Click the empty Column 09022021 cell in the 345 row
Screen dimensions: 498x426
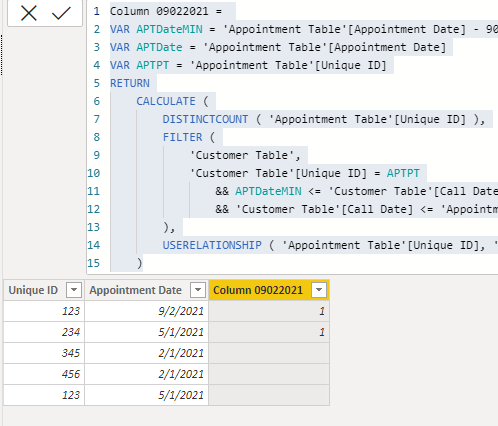pyautogui.click(x=269, y=353)
